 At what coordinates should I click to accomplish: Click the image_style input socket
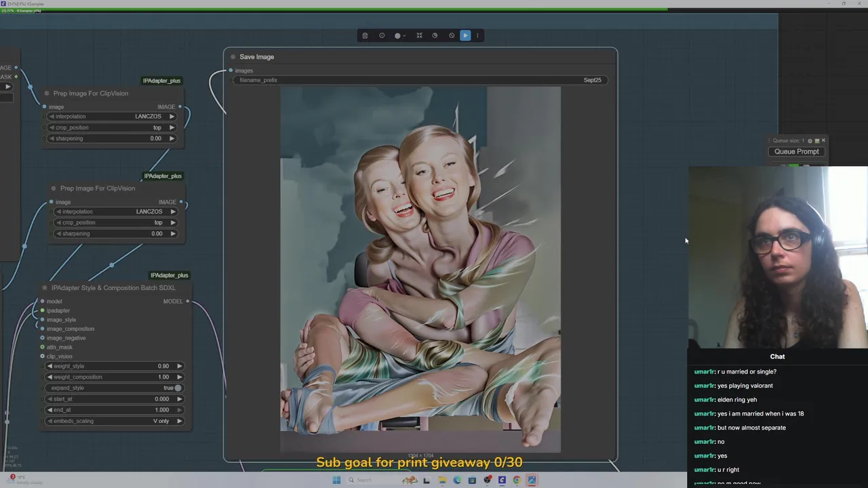pos(42,320)
